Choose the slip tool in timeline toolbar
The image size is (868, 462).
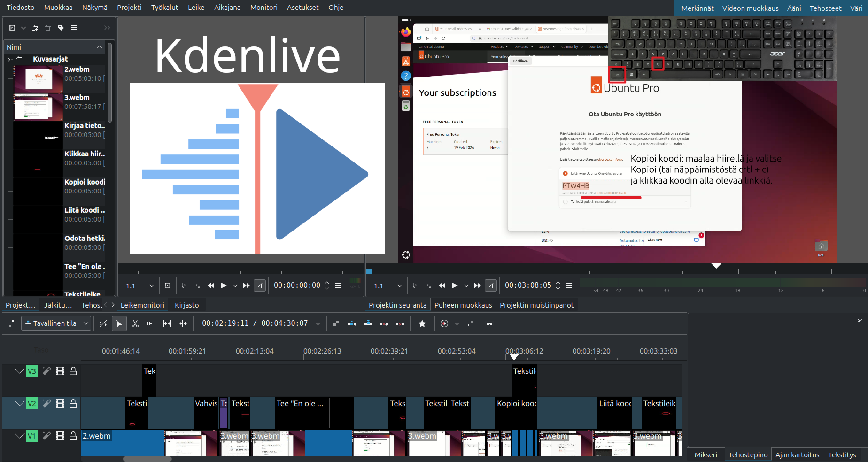(x=167, y=323)
